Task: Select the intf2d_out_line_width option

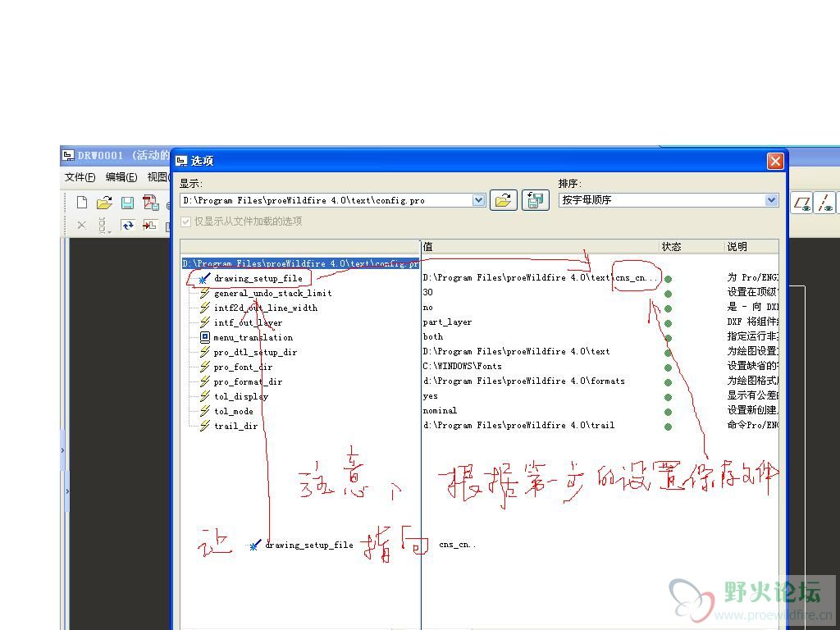Action: (266, 308)
